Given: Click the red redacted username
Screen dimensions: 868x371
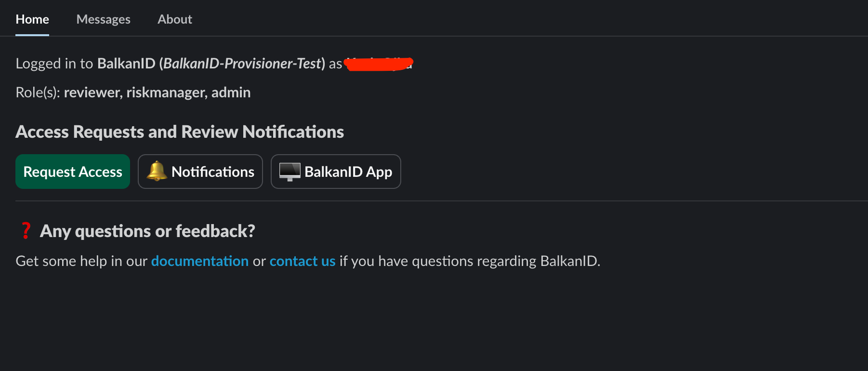Looking at the screenshot, I should pyautogui.click(x=379, y=64).
